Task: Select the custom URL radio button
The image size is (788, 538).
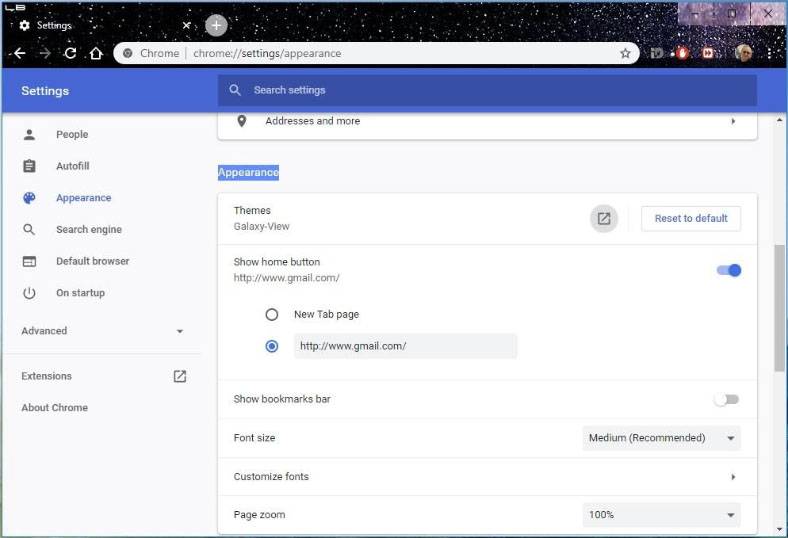Action: click(x=271, y=346)
